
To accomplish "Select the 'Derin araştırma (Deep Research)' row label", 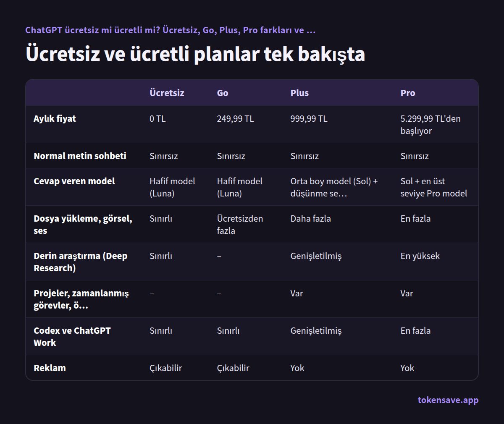I will click(81, 262).
